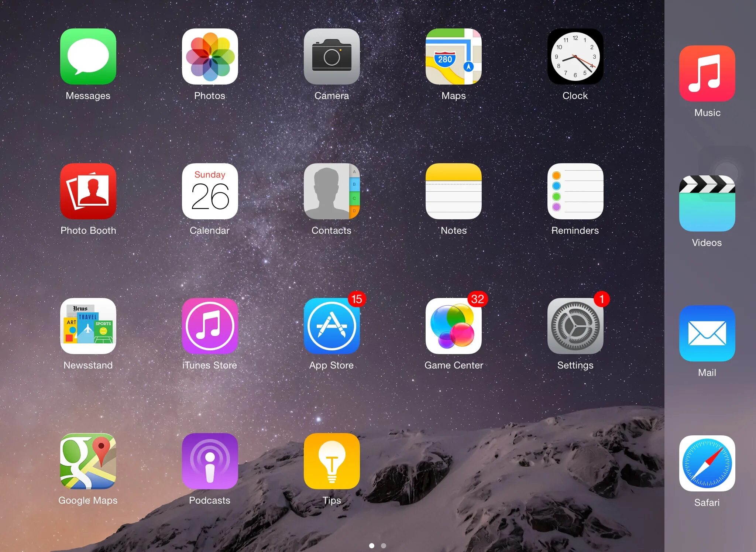Screen dimensions: 756x552
Task: Tap the 1 badge on Settings
Action: (601, 299)
